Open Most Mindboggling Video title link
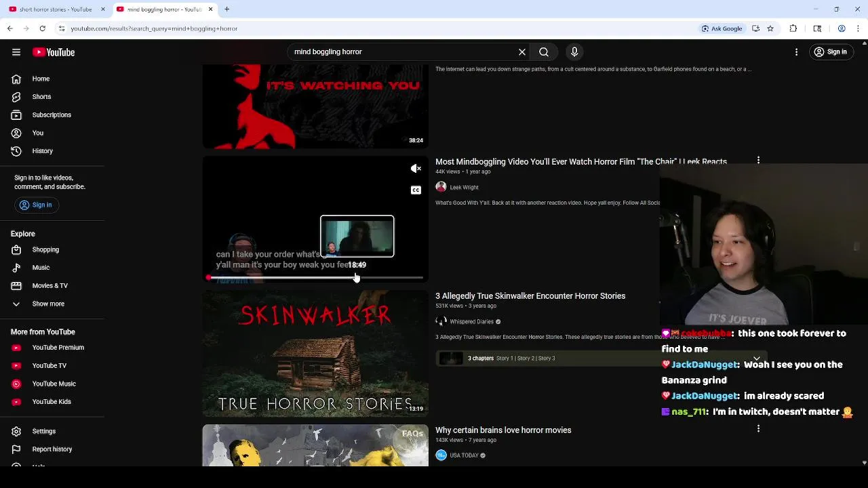Viewport: 868px width, 488px height. pos(581,162)
